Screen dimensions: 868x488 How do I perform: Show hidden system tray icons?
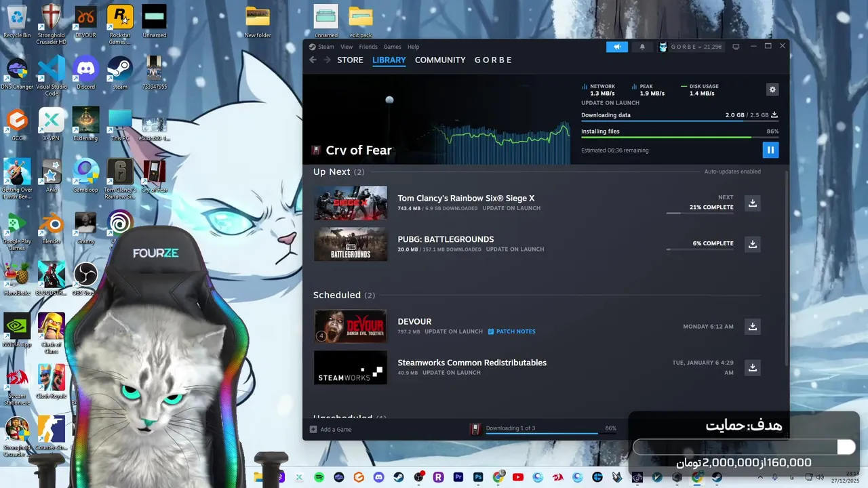coord(759,477)
